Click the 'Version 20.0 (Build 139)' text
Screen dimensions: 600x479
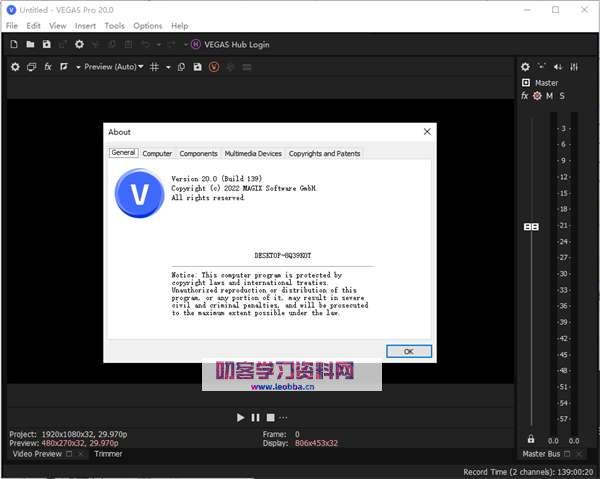point(217,178)
